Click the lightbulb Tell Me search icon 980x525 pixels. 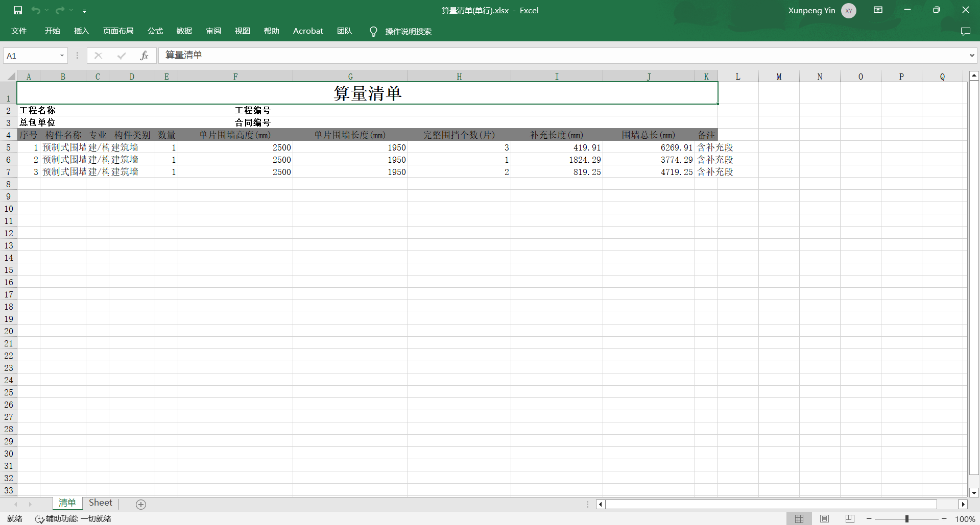click(373, 32)
